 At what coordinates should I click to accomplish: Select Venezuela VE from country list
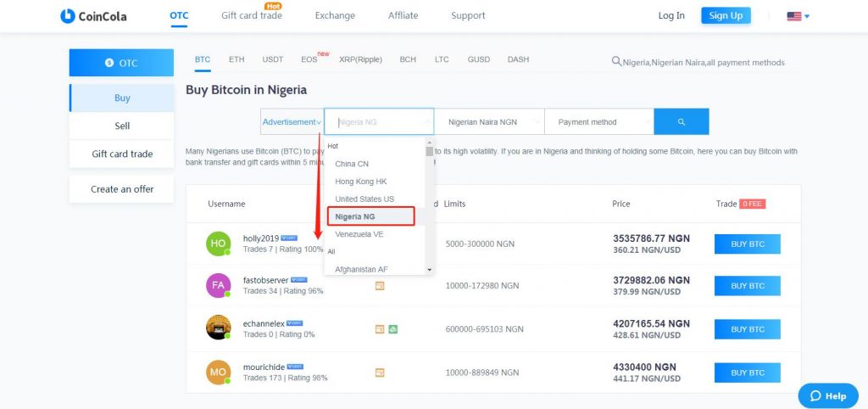point(359,234)
